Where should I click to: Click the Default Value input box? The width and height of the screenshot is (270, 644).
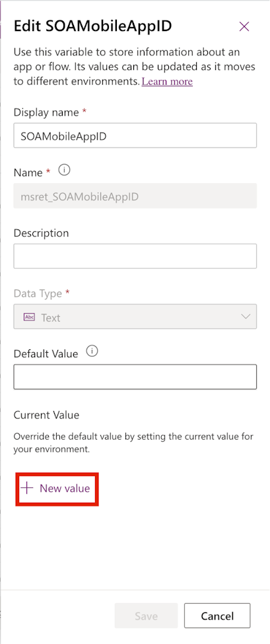click(135, 376)
